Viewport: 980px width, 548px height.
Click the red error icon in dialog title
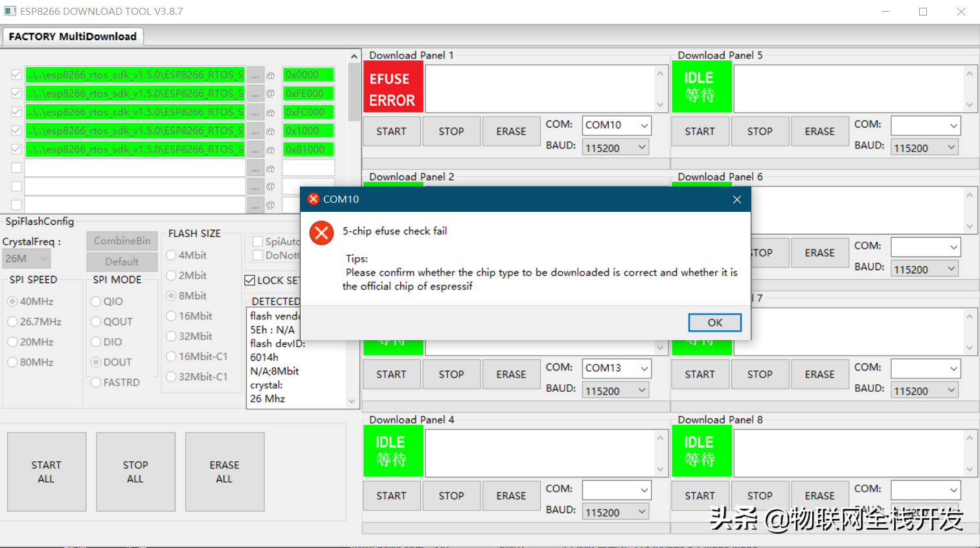pos(313,199)
